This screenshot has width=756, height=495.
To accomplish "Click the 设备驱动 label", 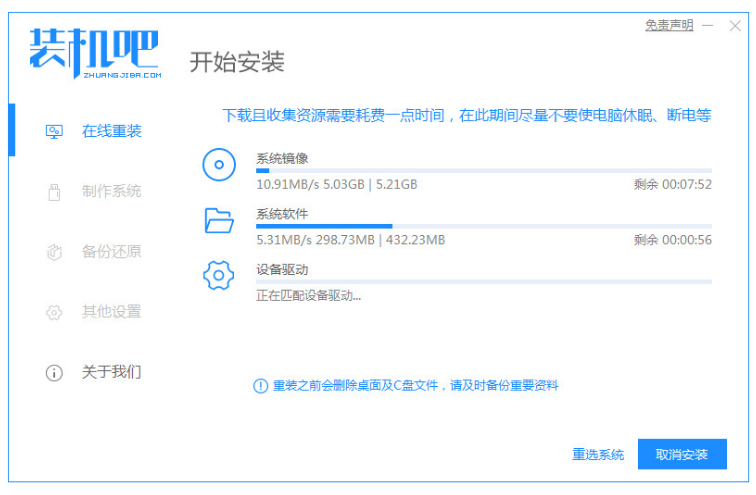I will click(282, 269).
